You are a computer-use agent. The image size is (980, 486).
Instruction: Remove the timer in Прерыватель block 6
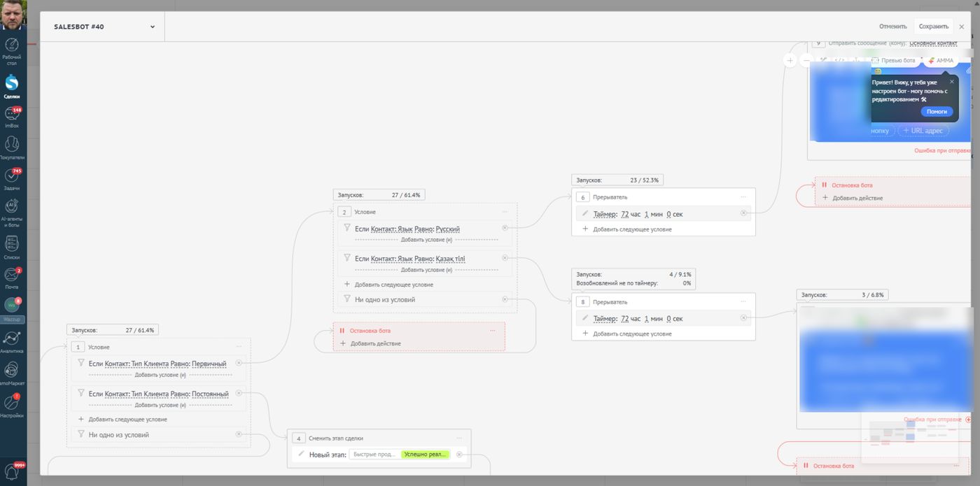click(743, 213)
